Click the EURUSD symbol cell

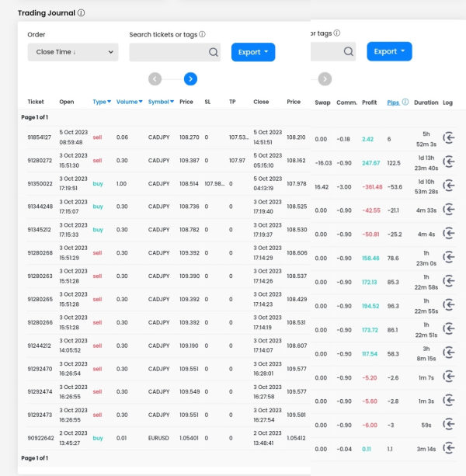pyautogui.click(x=158, y=438)
